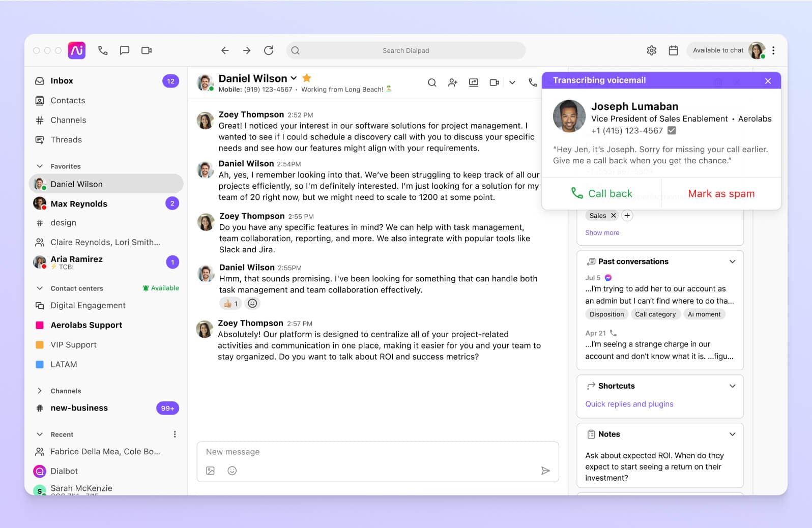
Task: Open the emoji picker in message box
Action: coord(232,471)
